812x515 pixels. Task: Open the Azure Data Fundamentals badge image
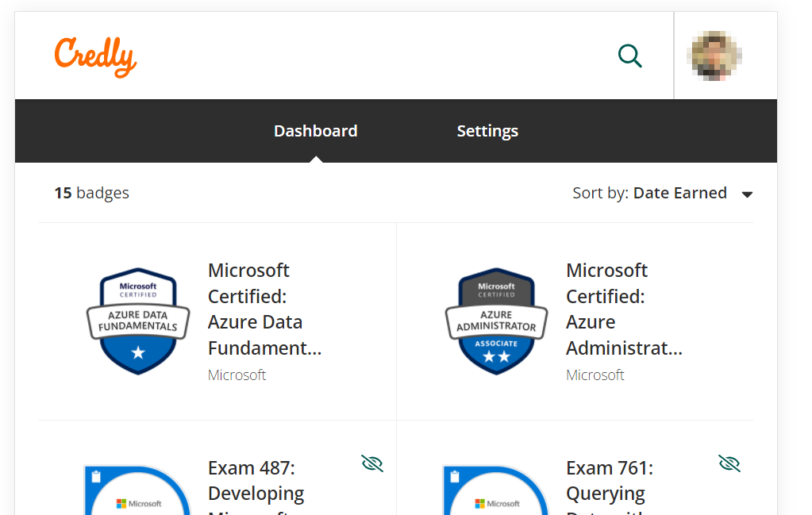click(138, 321)
